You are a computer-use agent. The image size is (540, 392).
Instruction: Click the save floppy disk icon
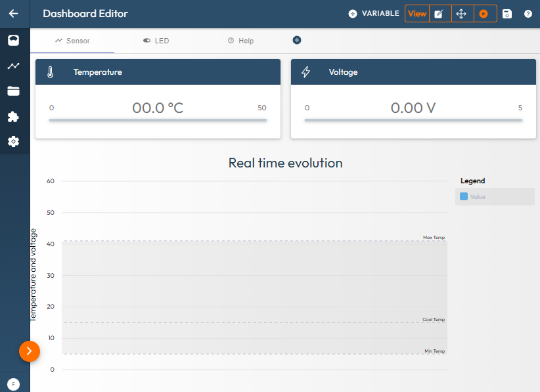506,14
